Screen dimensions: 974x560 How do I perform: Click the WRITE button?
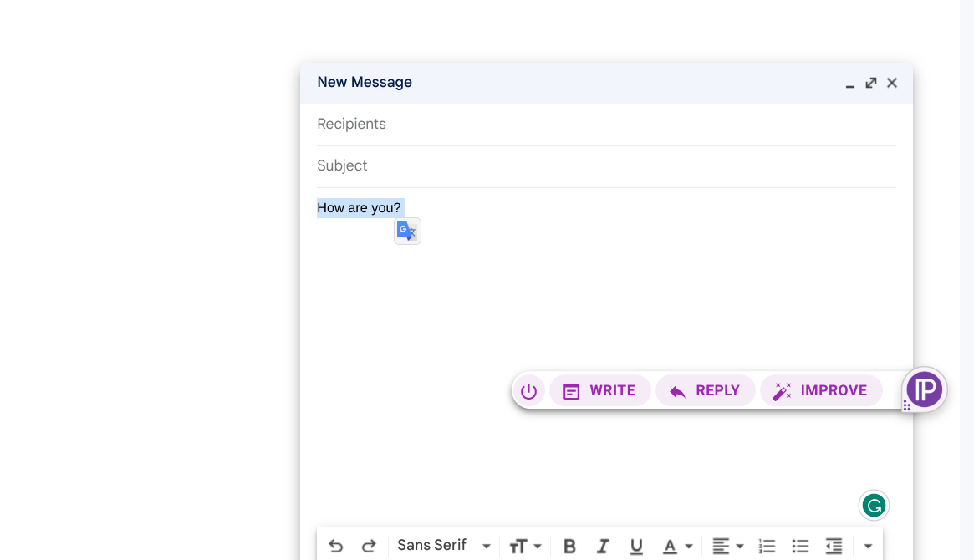coord(600,390)
